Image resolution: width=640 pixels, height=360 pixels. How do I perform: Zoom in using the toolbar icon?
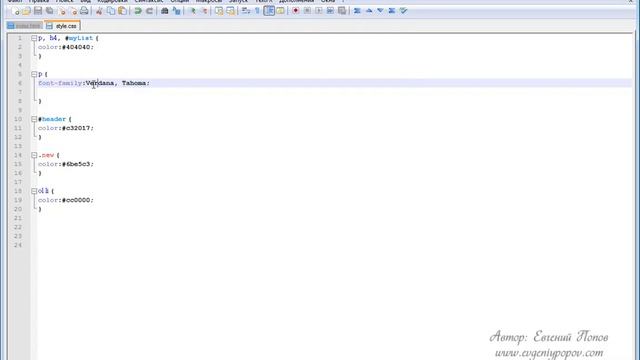tap(192, 11)
